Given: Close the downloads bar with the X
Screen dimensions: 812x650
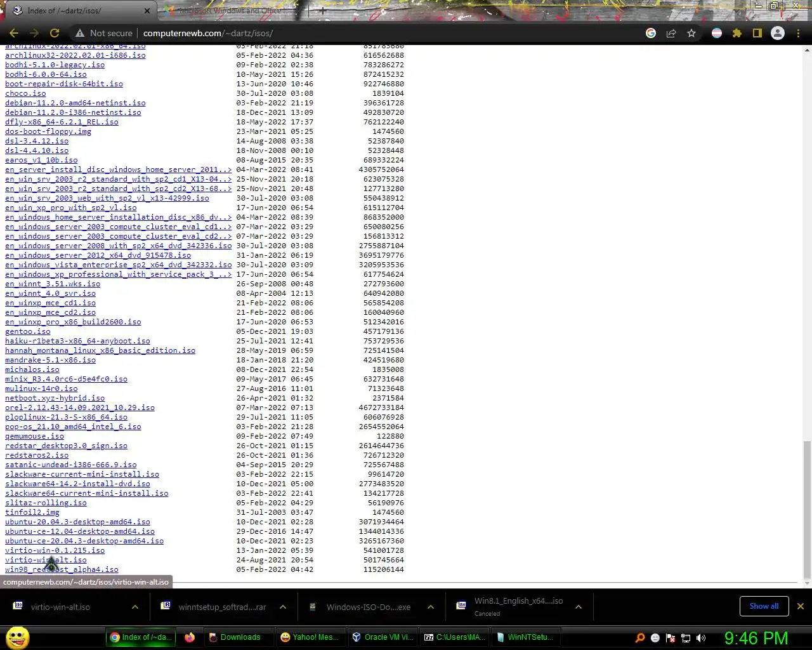Looking at the screenshot, I should point(801,606).
